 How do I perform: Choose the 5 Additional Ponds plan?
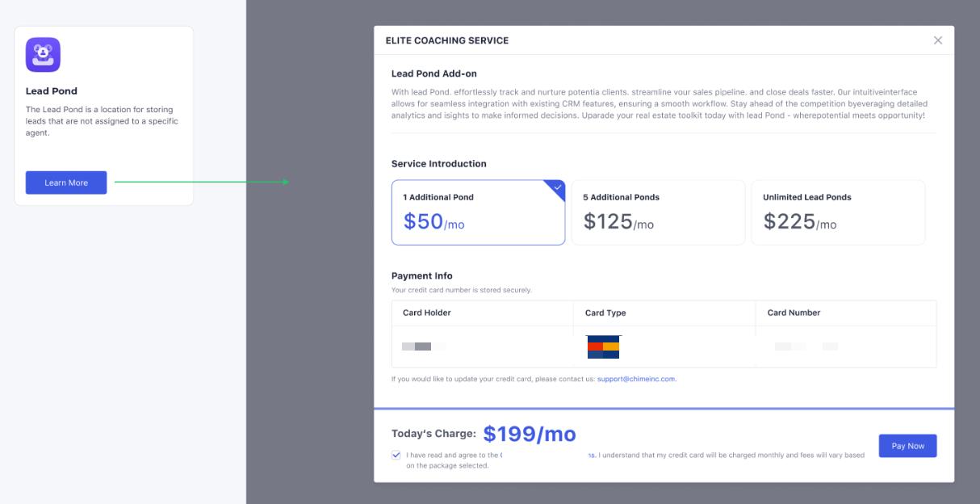point(658,212)
